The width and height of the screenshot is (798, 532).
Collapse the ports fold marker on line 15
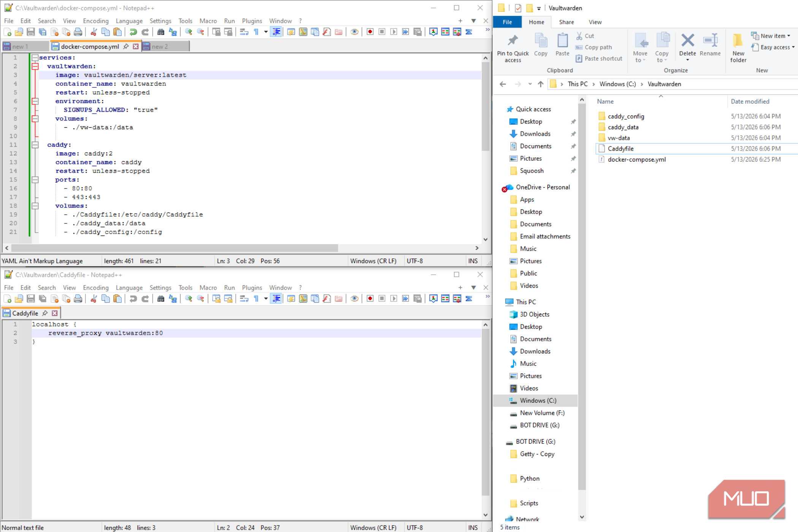coord(35,180)
